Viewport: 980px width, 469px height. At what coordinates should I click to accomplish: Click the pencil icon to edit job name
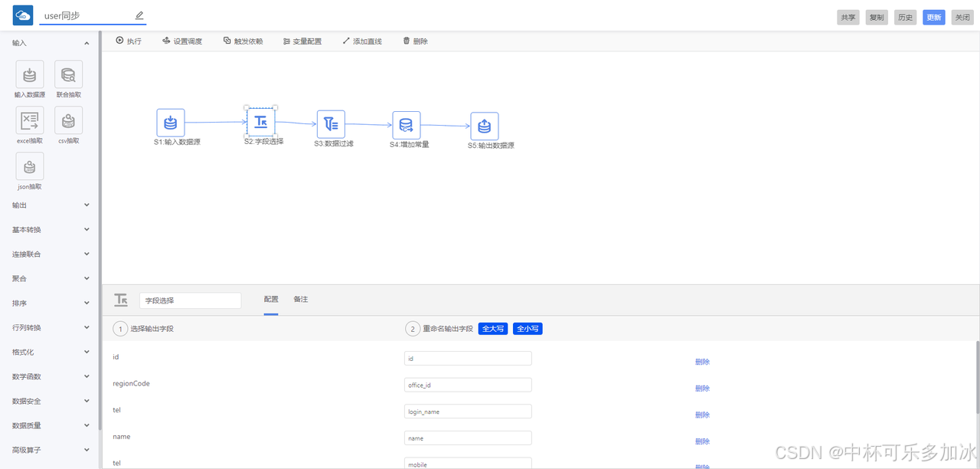pos(139,15)
